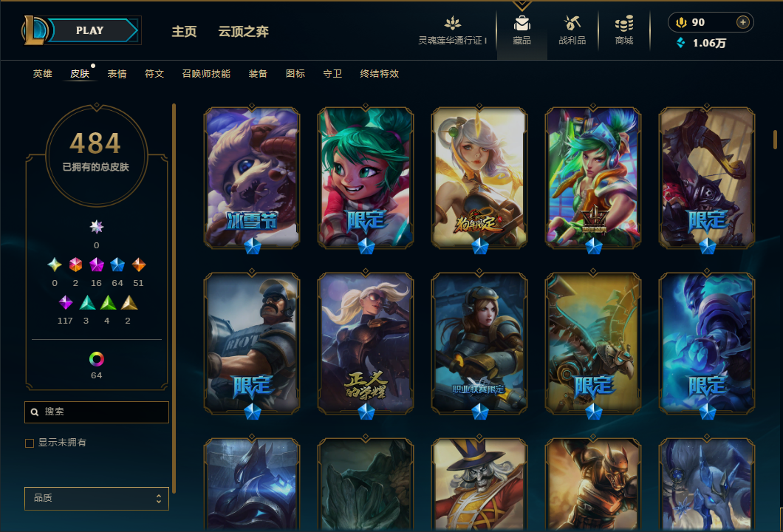Viewport: 783px width, 532px height.
Task: Click the rainbow chroma ring icon
Action: 96,358
